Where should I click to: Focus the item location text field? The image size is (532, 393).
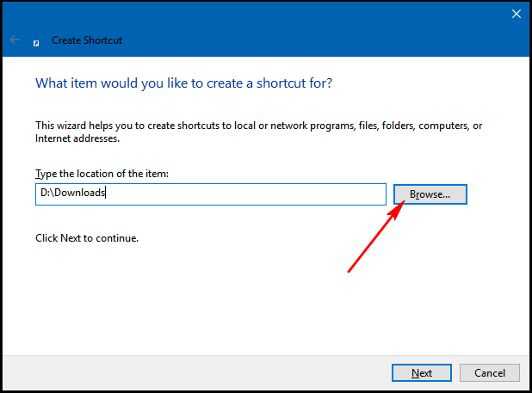pyautogui.click(x=211, y=194)
